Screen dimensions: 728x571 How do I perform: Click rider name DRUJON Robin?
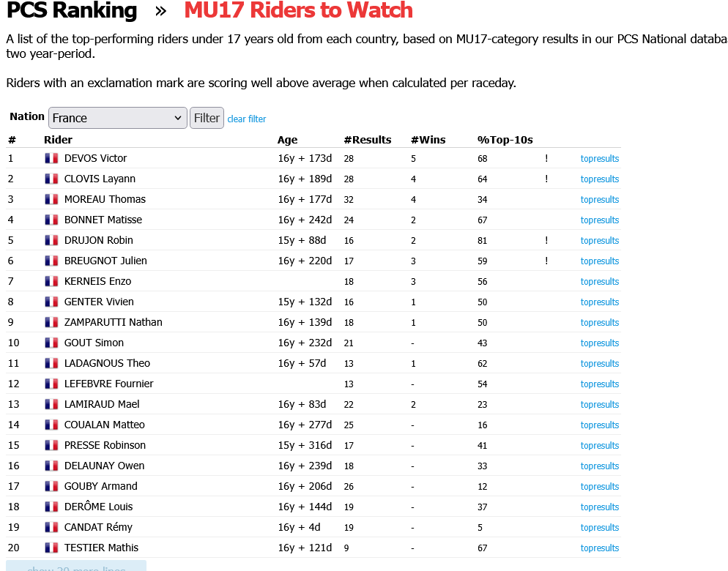98,240
